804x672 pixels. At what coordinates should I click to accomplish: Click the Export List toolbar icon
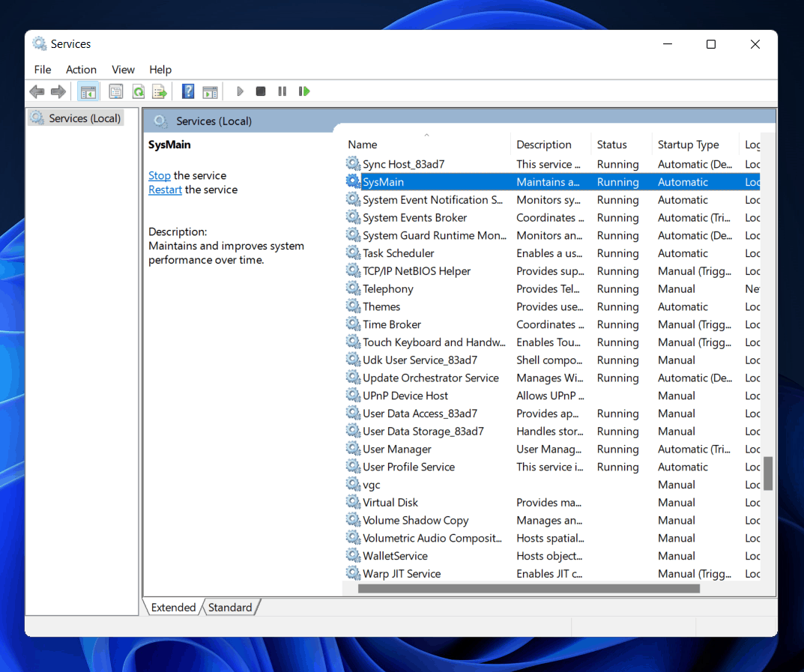pos(159,91)
